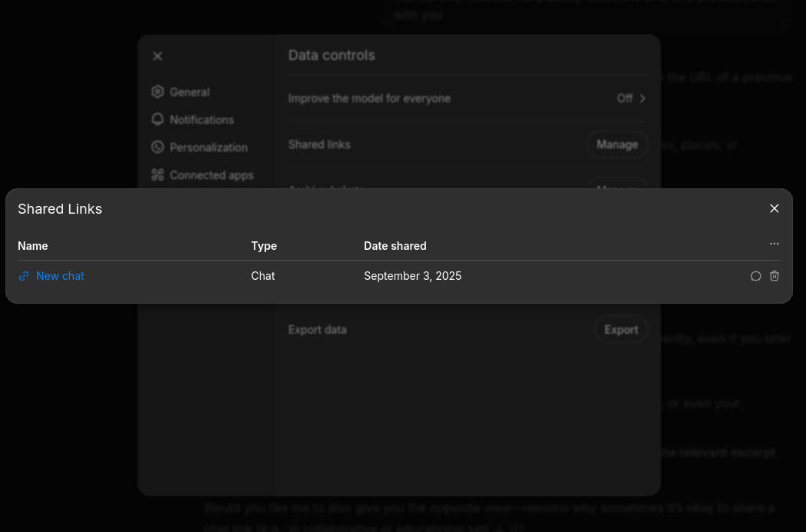Select the September 3, 2025 date cell

coord(412,276)
